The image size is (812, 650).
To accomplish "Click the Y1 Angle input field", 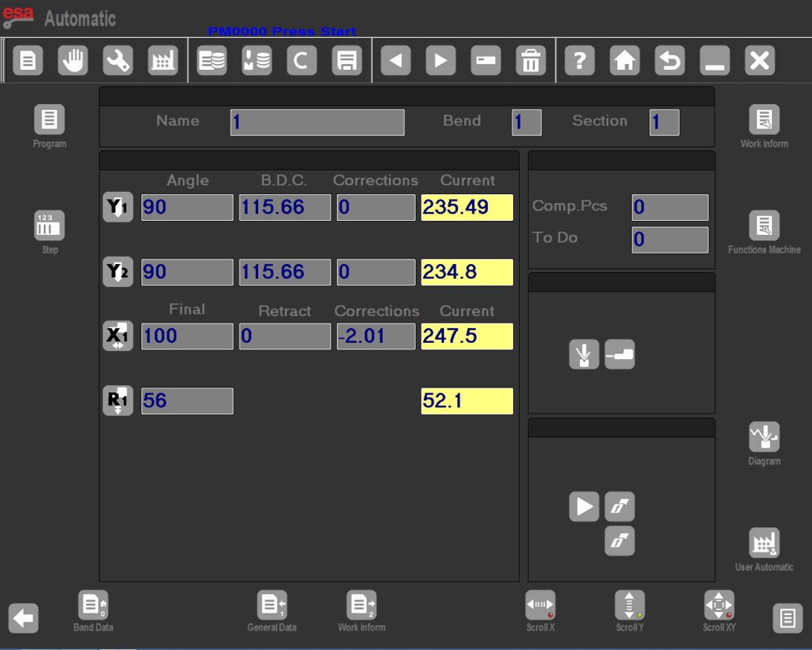I will click(x=187, y=207).
